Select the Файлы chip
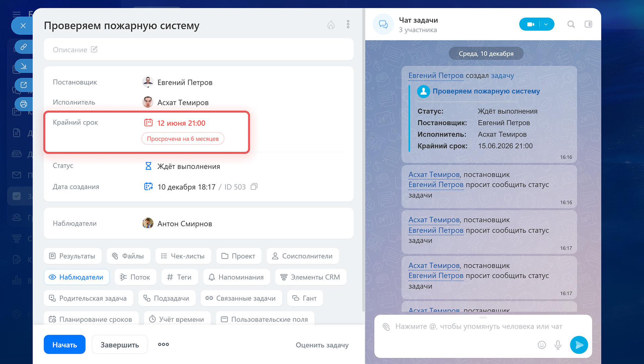 [x=128, y=256]
